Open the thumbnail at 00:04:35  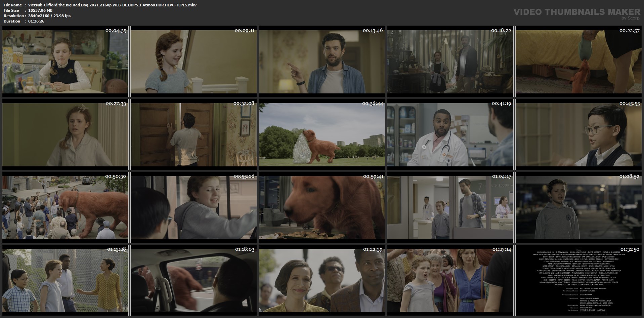point(65,62)
